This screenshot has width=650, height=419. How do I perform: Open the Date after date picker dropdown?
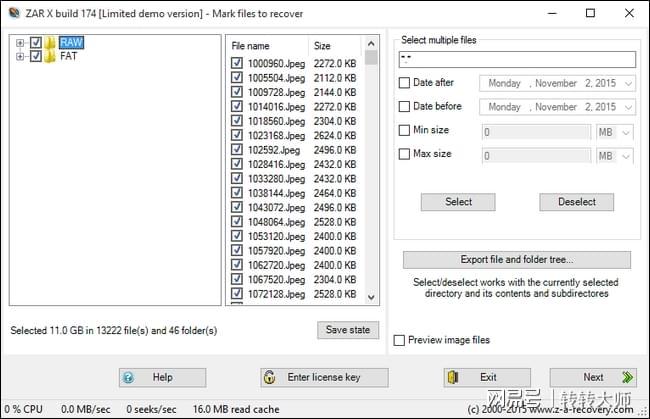[x=628, y=83]
